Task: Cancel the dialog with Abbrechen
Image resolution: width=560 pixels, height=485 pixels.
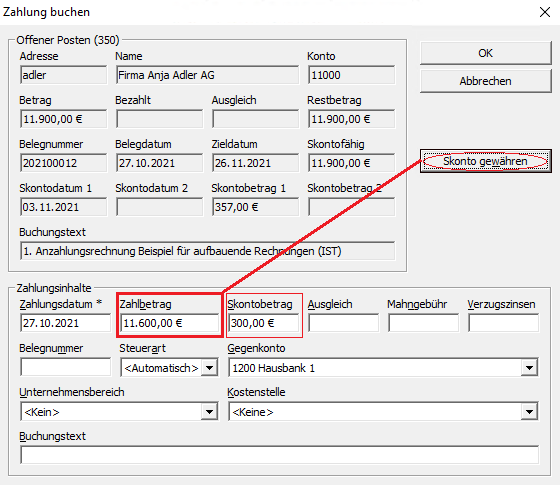Action: click(485, 81)
